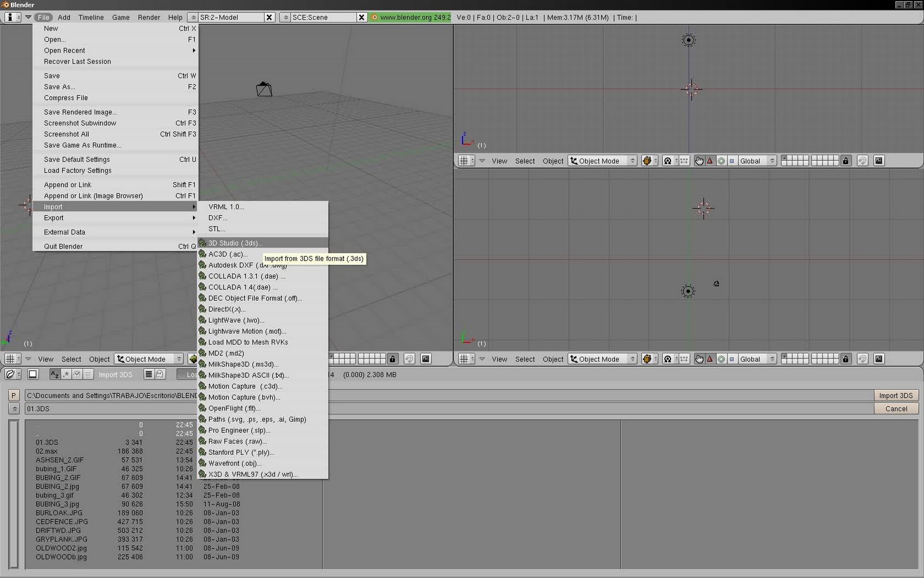924x578 pixels.
Task: Toggle alphabetical file sorting in the file browser
Action: pyautogui.click(x=55, y=375)
